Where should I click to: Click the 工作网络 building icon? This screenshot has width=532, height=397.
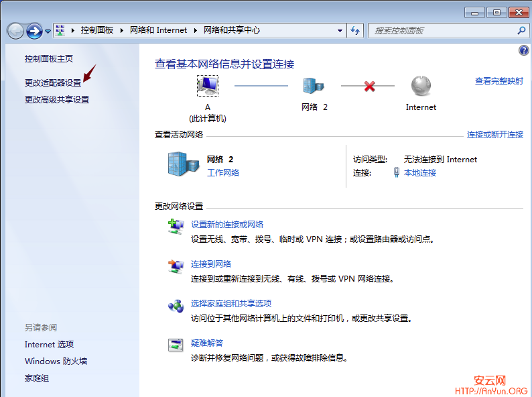click(x=183, y=164)
